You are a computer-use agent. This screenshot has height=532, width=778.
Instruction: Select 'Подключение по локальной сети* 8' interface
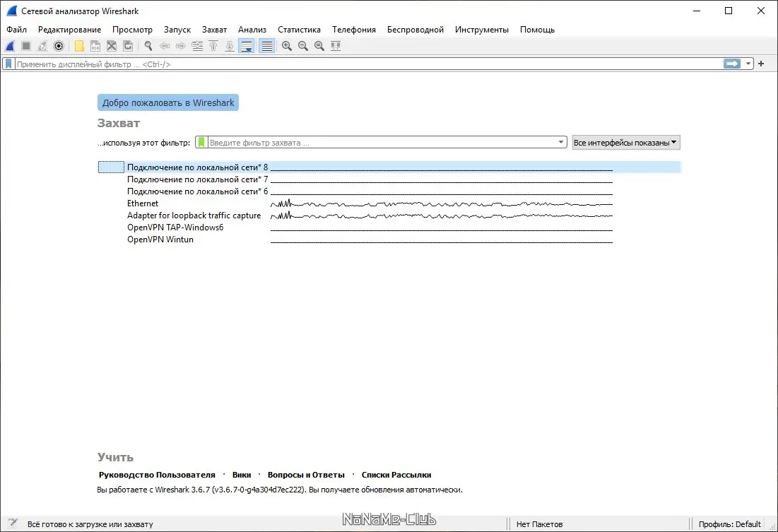[389, 167]
